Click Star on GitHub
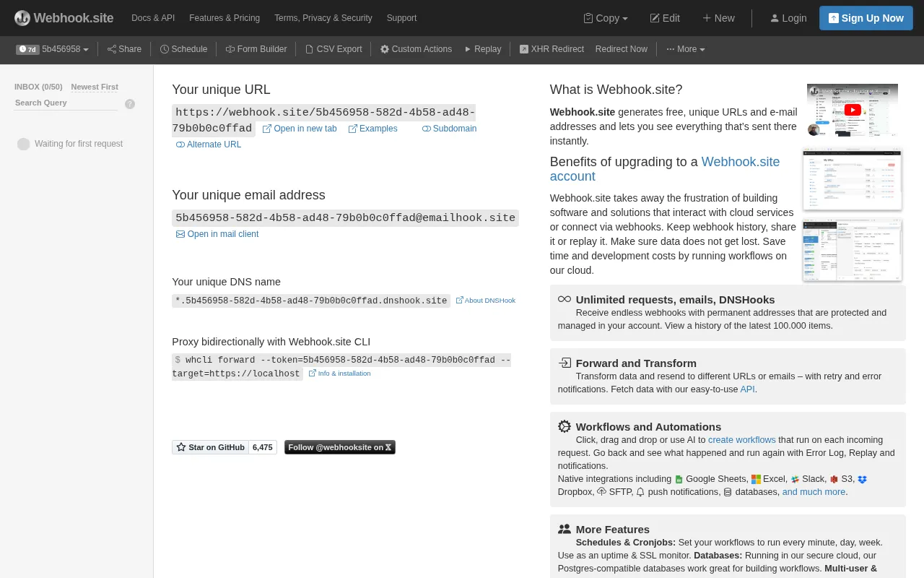Image resolution: width=924 pixels, height=578 pixels. pyautogui.click(x=210, y=447)
